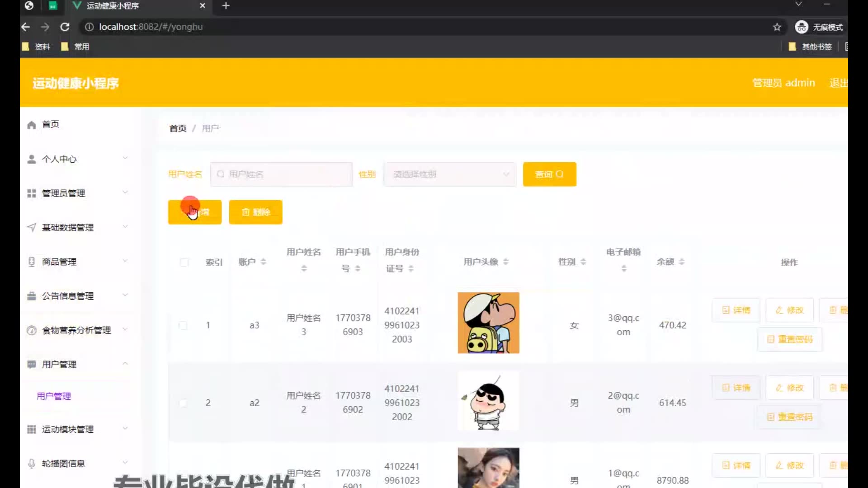Expand 运动模块管理 sidebar menu

tap(125, 428)
